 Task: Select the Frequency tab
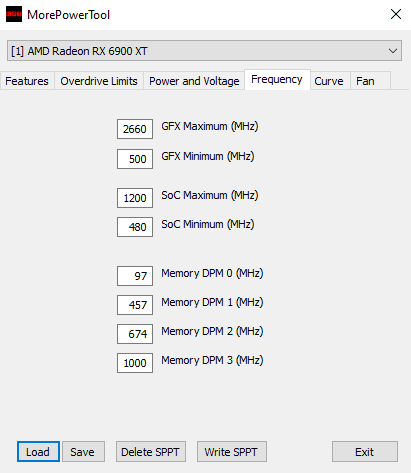(277, 80)
